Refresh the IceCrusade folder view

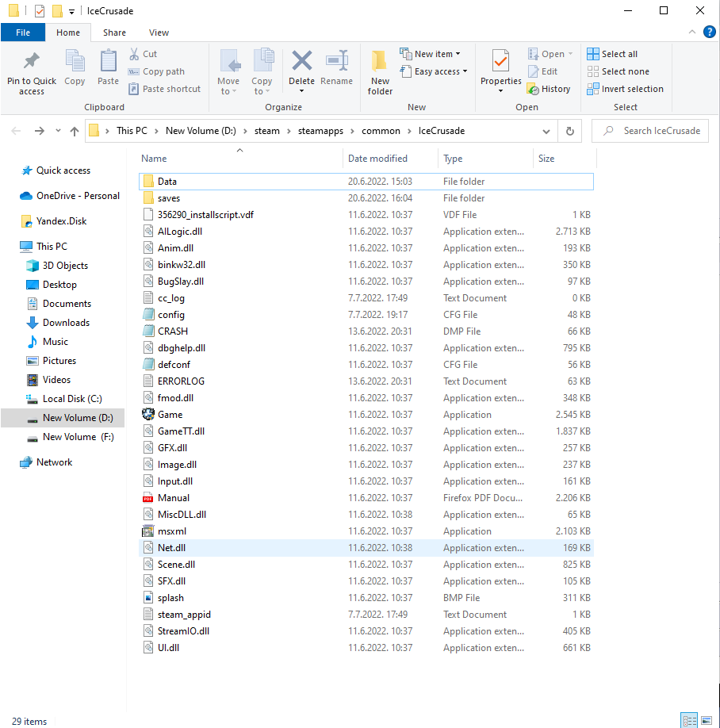[570, 131]
